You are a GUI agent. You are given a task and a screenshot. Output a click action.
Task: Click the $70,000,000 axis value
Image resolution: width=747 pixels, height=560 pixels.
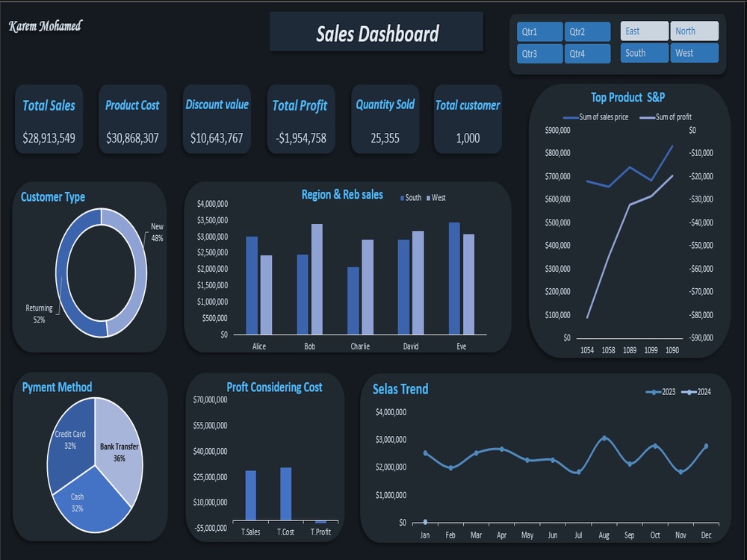pyautogui.click(x=210, y=399)
